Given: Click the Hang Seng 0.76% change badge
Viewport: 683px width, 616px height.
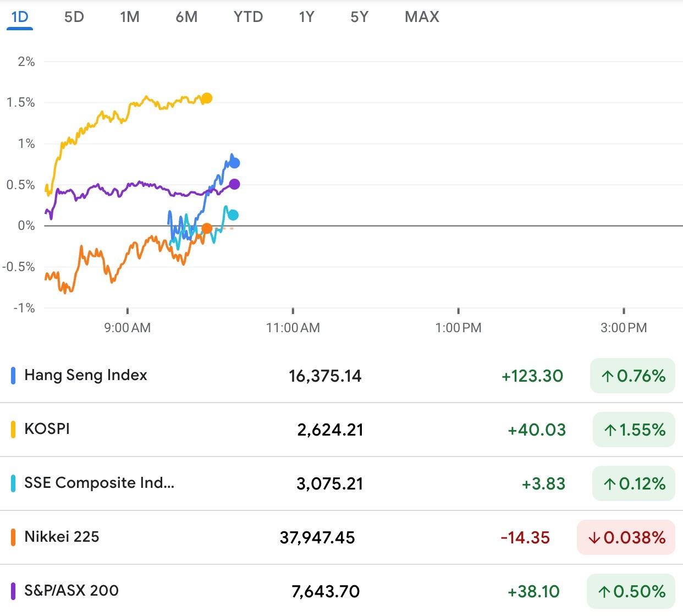Looking at the screenshot, I should [632, 376].
